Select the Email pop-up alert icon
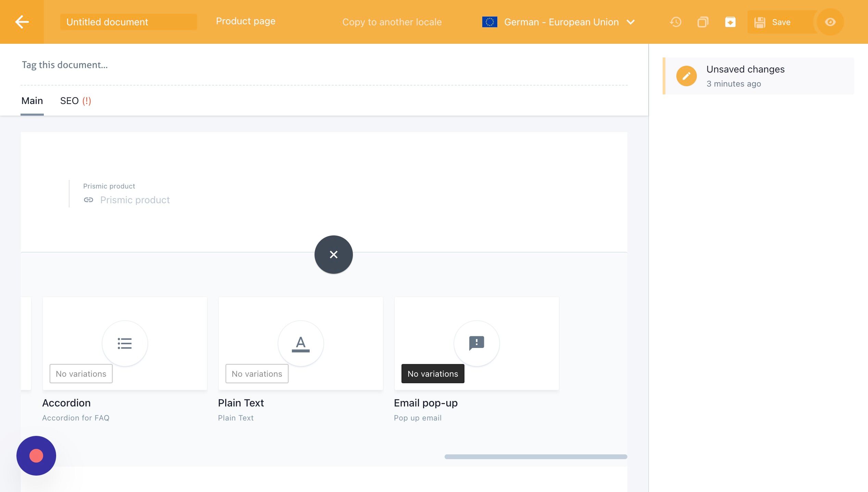The width and height of the screenshot is (868, 492). point(476,344)
